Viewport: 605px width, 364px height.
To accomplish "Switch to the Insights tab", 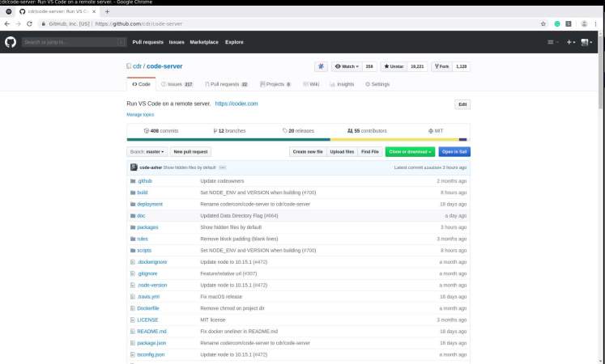I will click(342, 84).
